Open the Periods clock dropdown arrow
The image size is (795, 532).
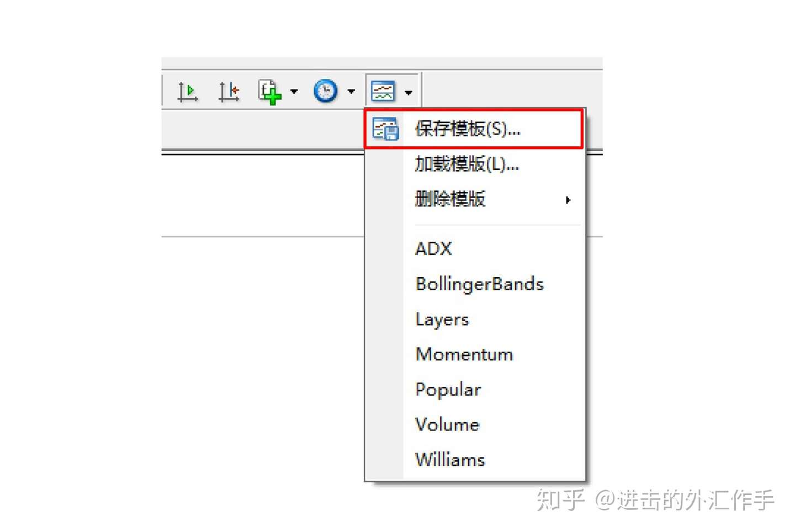351,92
